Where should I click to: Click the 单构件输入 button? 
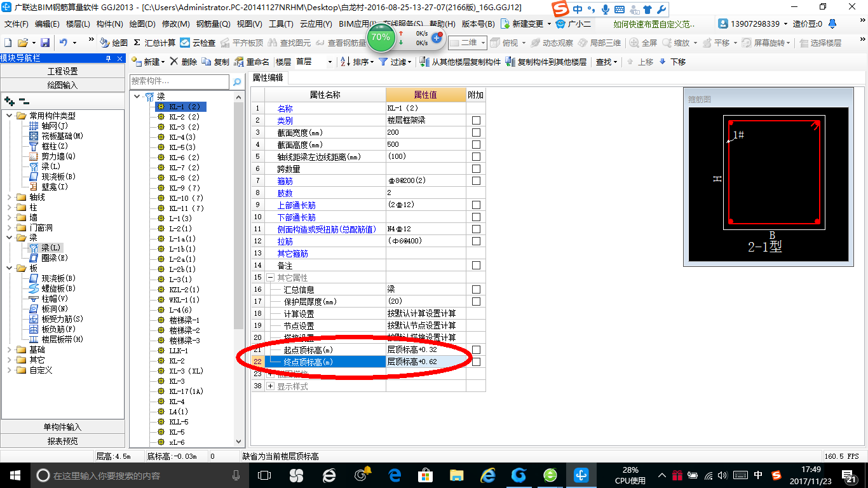pyautogui.click(x=62, y=427)
